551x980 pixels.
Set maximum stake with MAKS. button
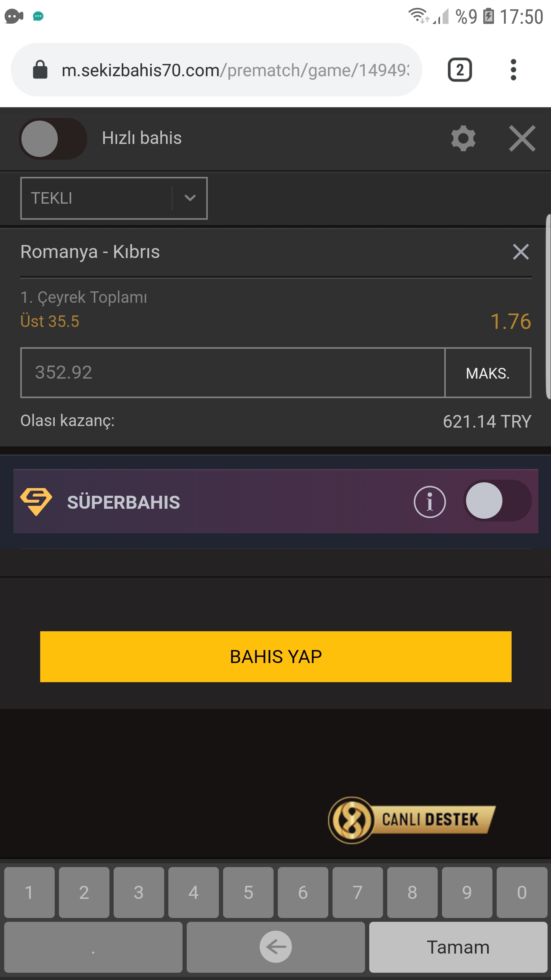point(488,373)
